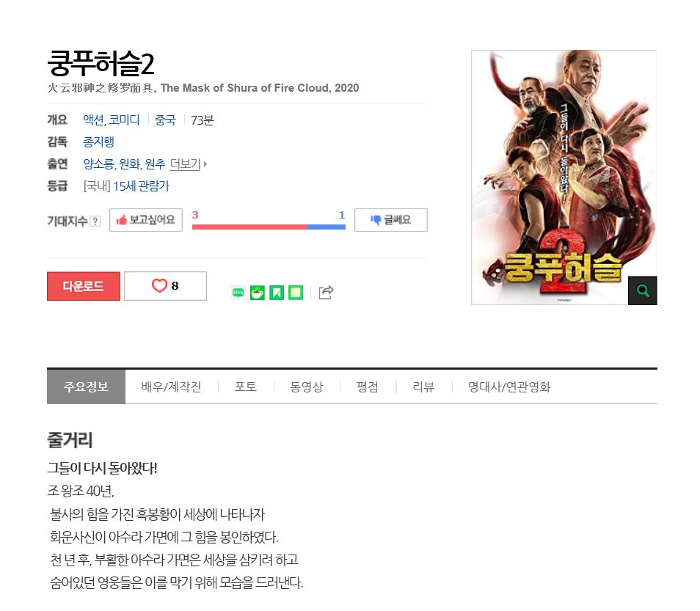
Task: Share to Naver memo icon
Action: pyautogui.click(x=296, y=293)
